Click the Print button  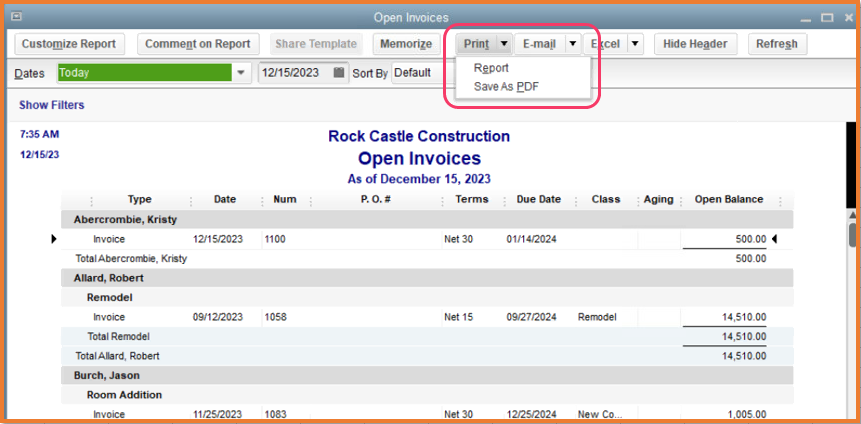tap(476, 44)
